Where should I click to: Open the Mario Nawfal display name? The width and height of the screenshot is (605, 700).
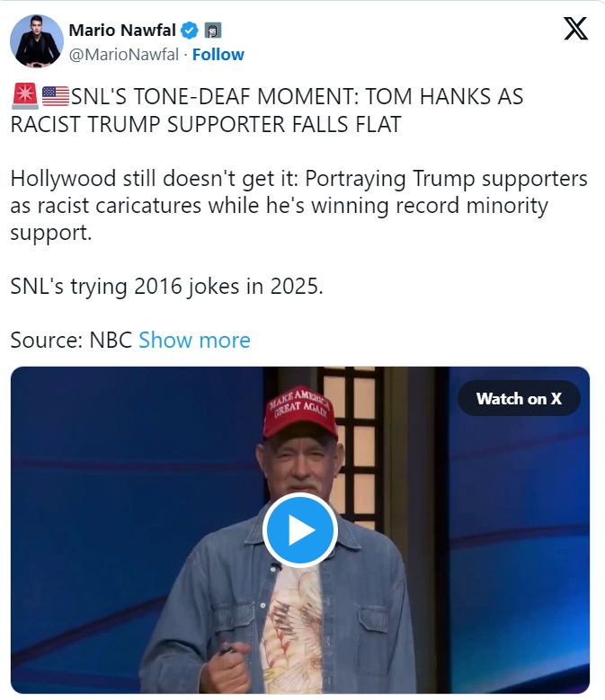coord(122,31)
